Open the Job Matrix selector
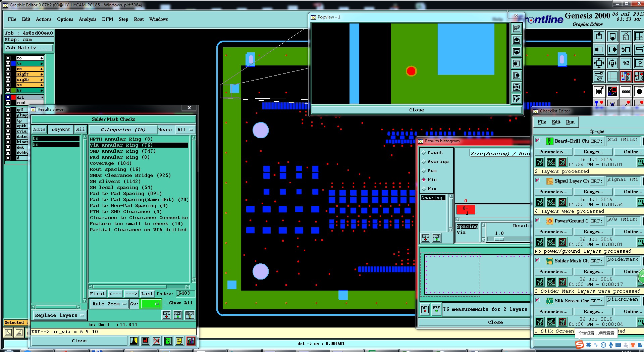Screen dimensions: 644x352 [x=29, y=48]
